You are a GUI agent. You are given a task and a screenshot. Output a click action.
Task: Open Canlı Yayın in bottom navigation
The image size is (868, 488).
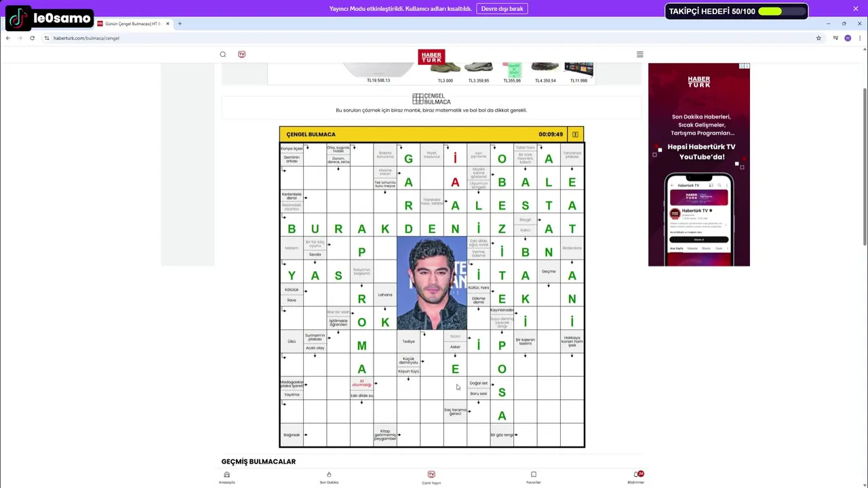[431, 478]
